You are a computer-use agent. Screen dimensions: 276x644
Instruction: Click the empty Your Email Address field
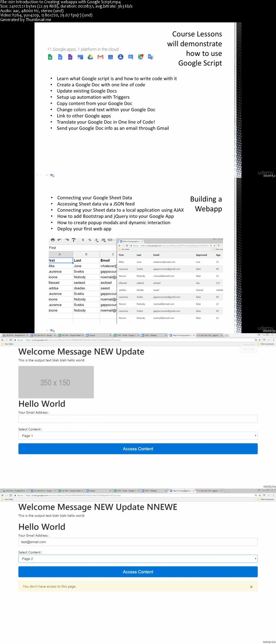[138, 419]
